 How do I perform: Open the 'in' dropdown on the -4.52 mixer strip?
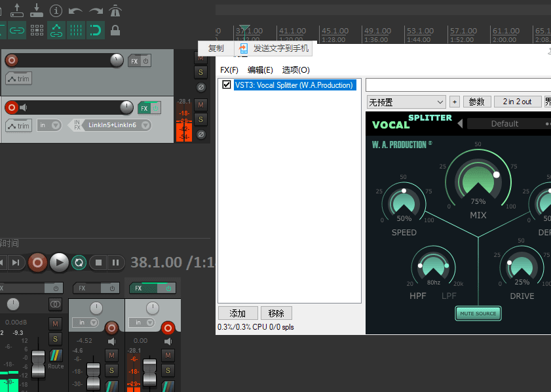85,323
